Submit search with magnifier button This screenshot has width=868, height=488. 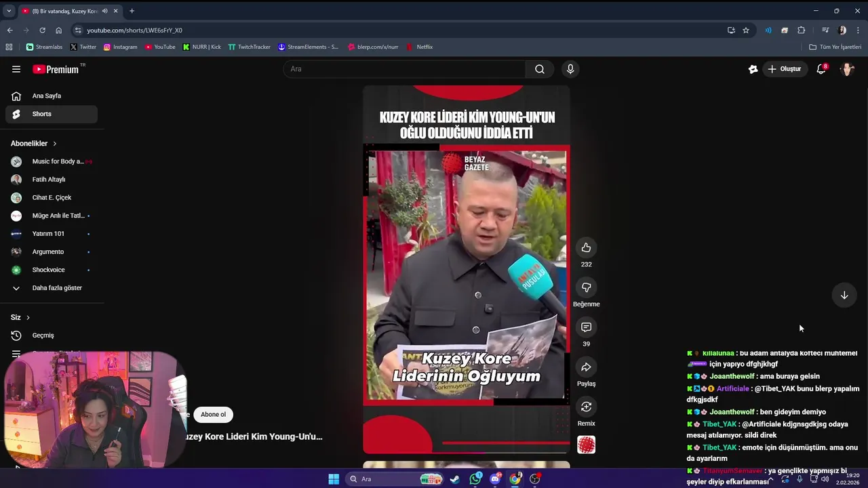540,69
